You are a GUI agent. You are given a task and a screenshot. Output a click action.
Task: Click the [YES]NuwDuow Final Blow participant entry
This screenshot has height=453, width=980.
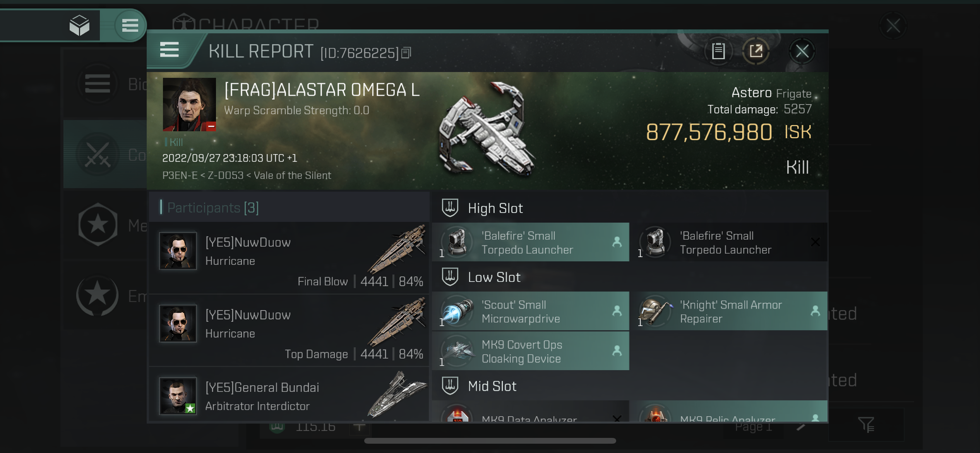[290, 259]
